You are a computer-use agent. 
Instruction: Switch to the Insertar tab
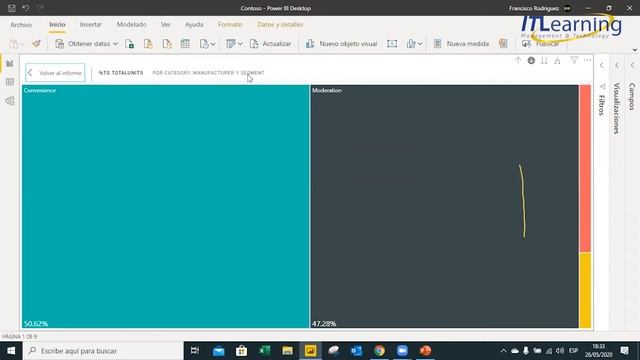[91, 25]
